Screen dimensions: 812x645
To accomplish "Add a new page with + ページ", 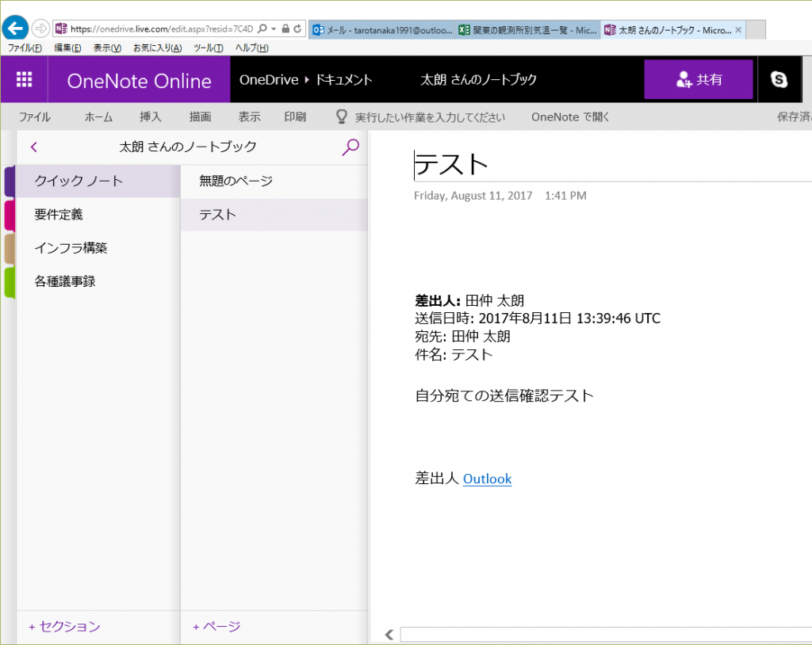I will click(216, 626).
